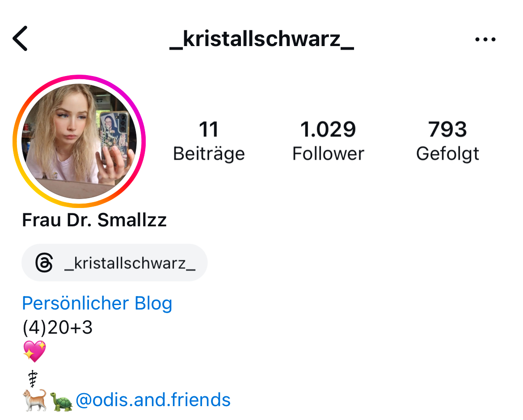The image size is (523, 420).
Task: Tap the 11 posts count number
Action: click(209, 129)
